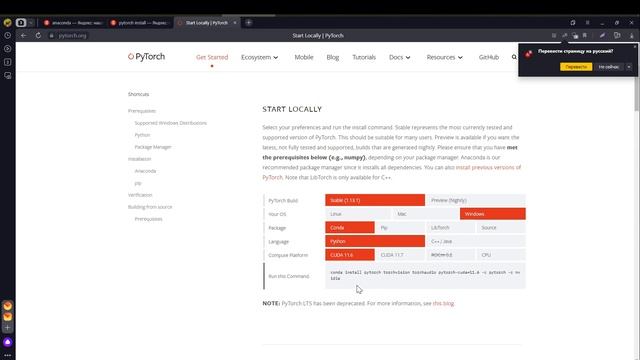
Task: Select Source package option
Action: tap(501, 227)
